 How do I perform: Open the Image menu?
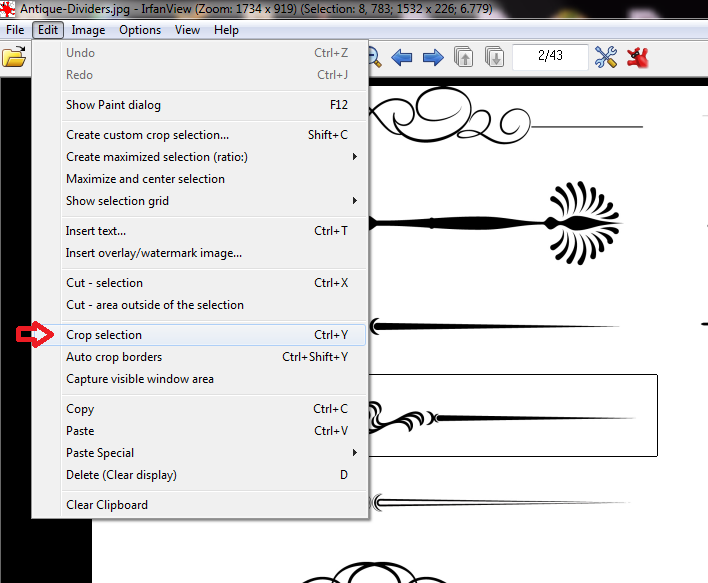[88, 30]
